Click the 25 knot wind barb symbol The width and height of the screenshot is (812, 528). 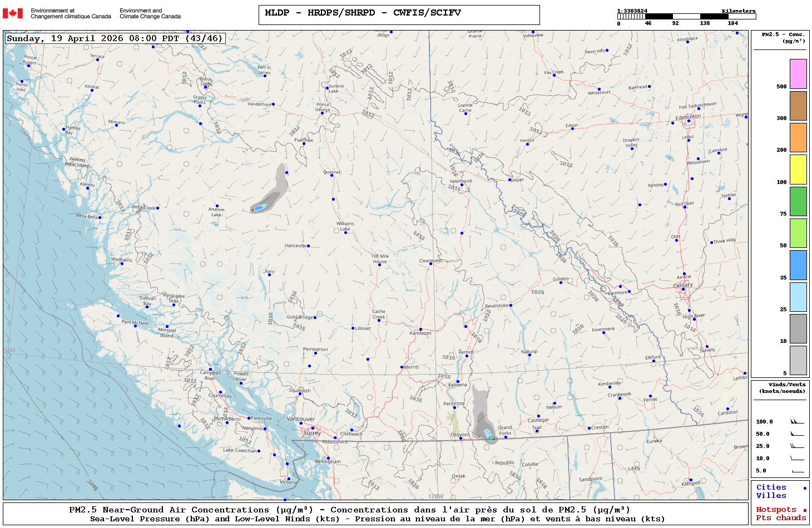[x=797, y=446]
